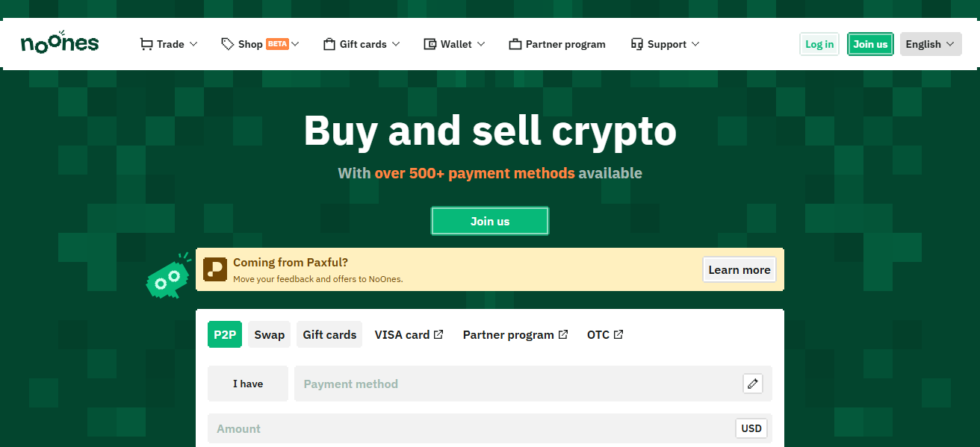The height and width of the screenshot is (447, 980).
Task: Open the English language dropdown
Action: coord(930,44)
